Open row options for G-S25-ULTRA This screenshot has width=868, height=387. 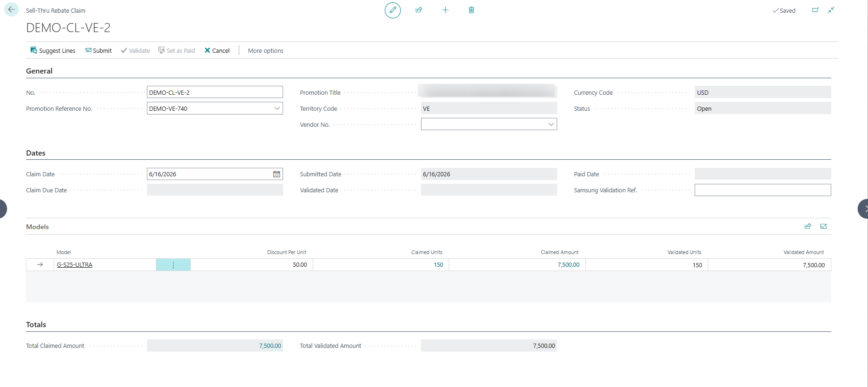tap(173, 265)
